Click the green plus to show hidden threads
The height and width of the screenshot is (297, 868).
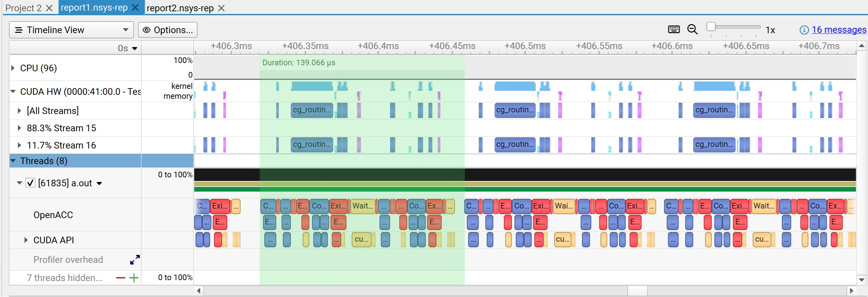point(134,278)
